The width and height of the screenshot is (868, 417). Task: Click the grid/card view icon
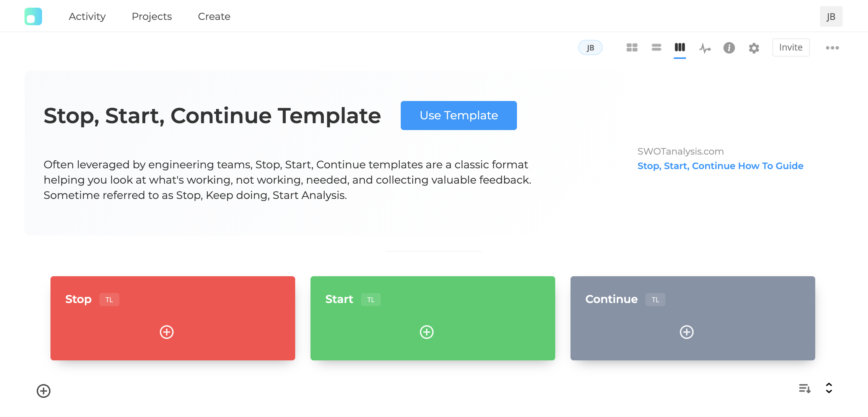point(632,47)
